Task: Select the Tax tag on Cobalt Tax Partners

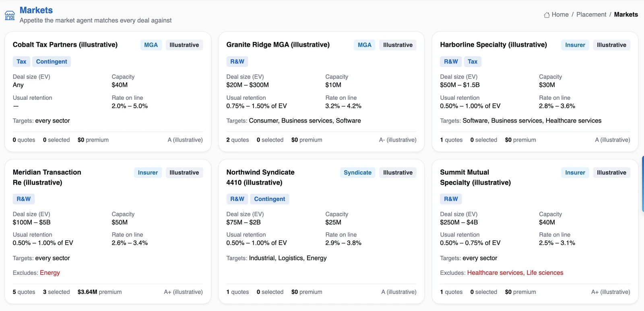Action: pos(21,62)
